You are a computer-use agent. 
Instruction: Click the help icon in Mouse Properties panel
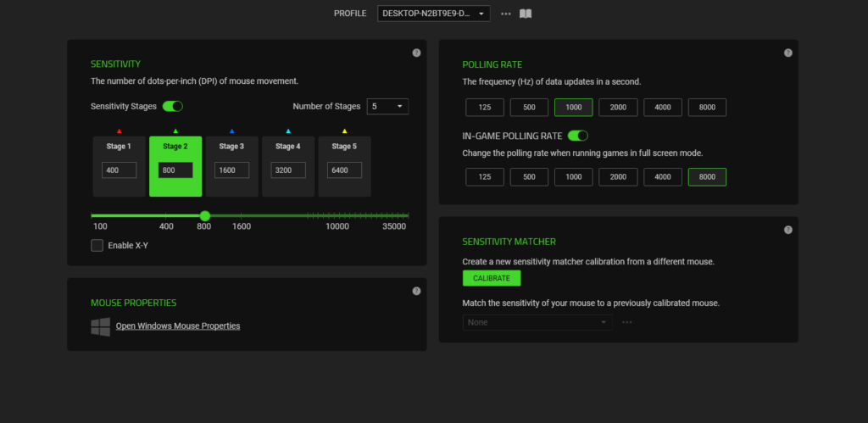pyautogui.click(x=416, y=291)
